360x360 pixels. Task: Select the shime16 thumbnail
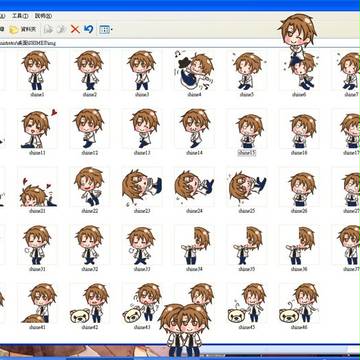(x=299, y=129)
